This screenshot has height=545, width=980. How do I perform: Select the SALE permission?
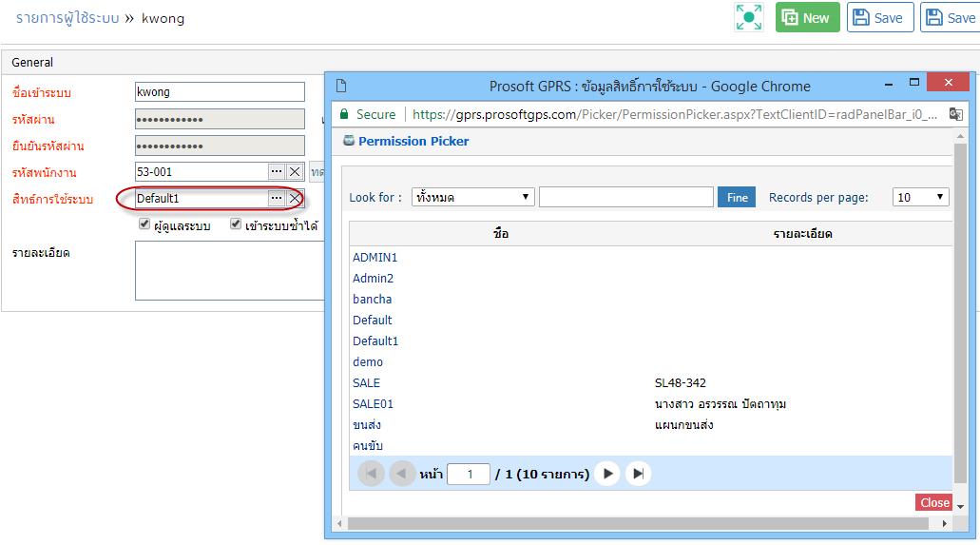pyautogui.click(x=366, y=383)
